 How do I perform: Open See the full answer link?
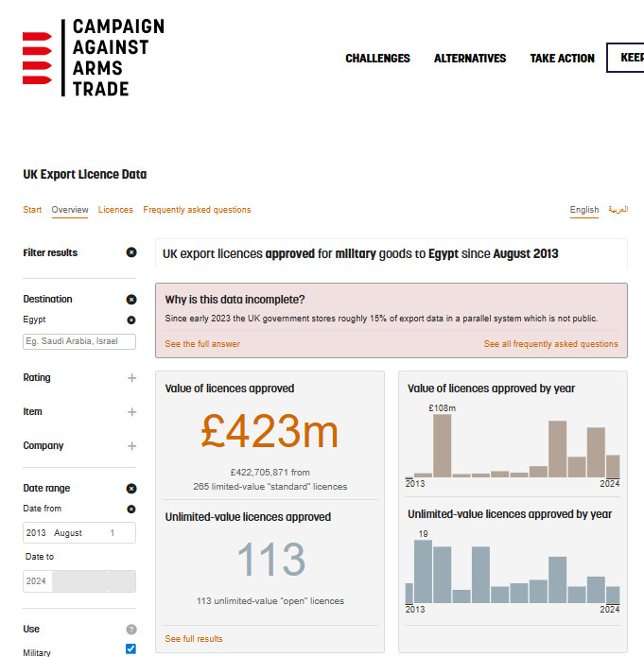pos(202,344)
